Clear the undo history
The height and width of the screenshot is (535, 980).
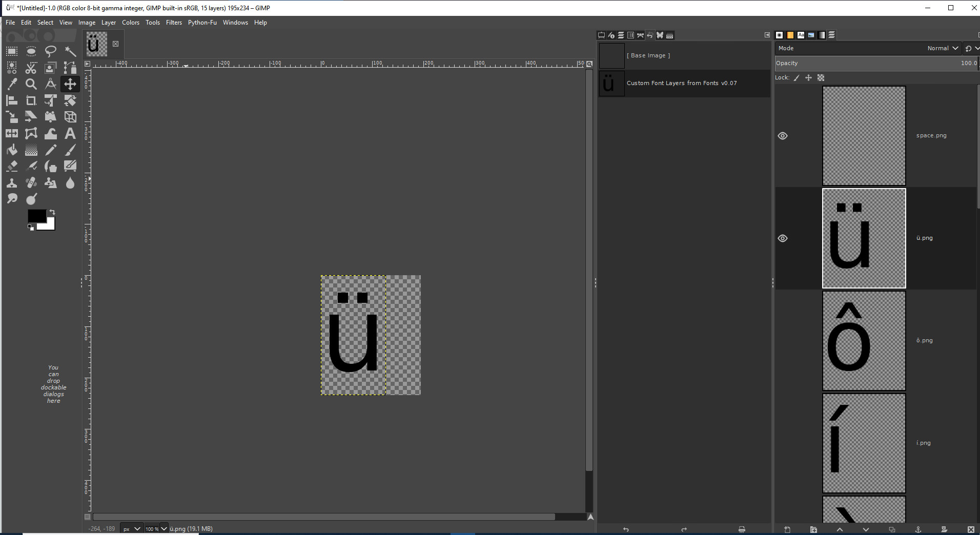(742, 529)
